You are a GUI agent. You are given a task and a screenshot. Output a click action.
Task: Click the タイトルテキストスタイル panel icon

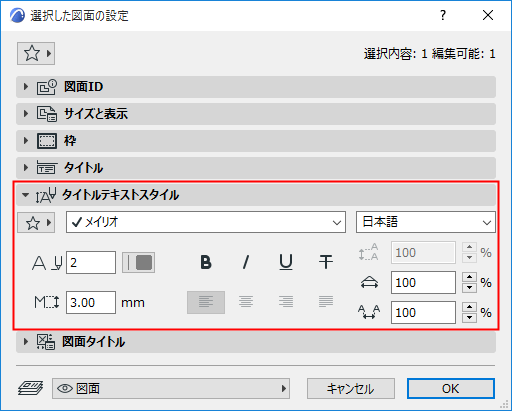pos(46,195)
